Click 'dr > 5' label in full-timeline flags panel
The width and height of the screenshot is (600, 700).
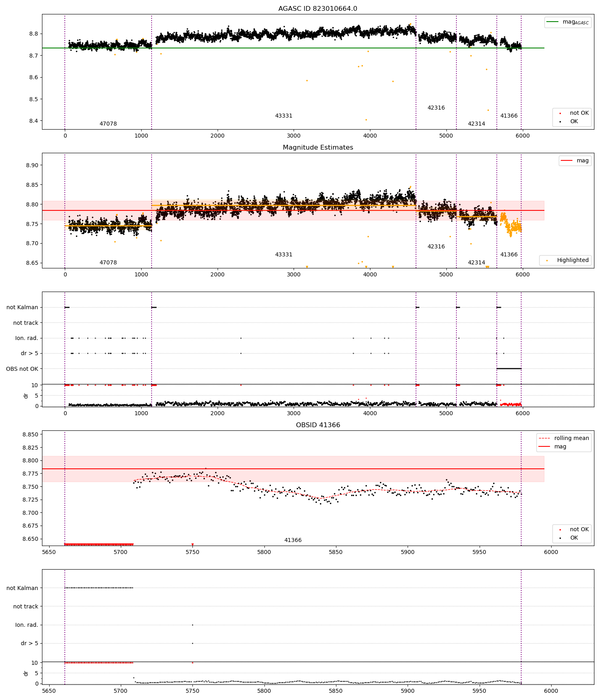30,353
